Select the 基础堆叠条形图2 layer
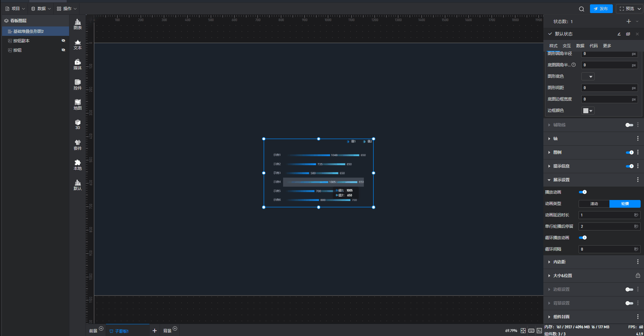The height and width of the screenshot is (336, 644). [36, 31]
